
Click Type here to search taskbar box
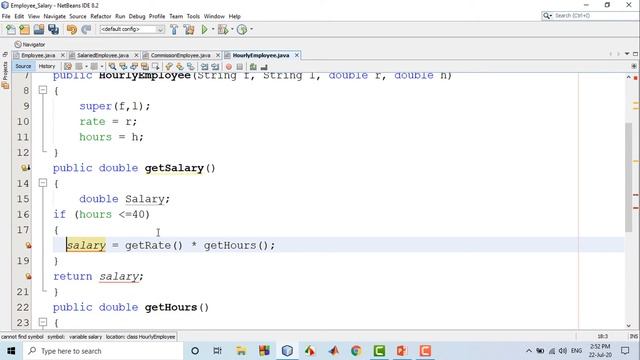point(102,351)
